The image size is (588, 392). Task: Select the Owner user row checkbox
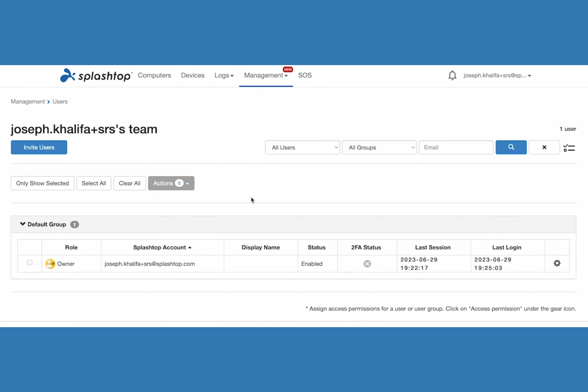(x=30, y=263)
